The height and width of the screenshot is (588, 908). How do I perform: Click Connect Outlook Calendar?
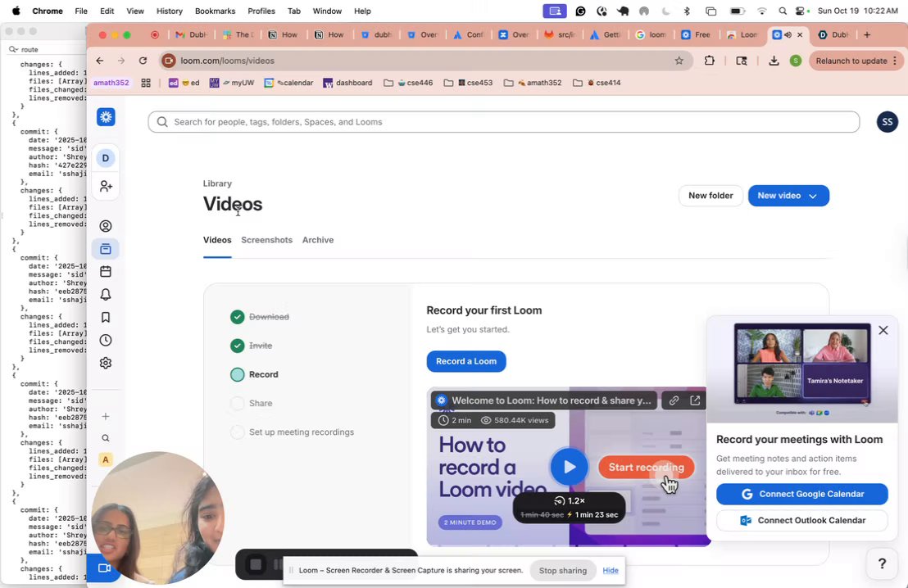pyautogui.click(x=802, y=520)
